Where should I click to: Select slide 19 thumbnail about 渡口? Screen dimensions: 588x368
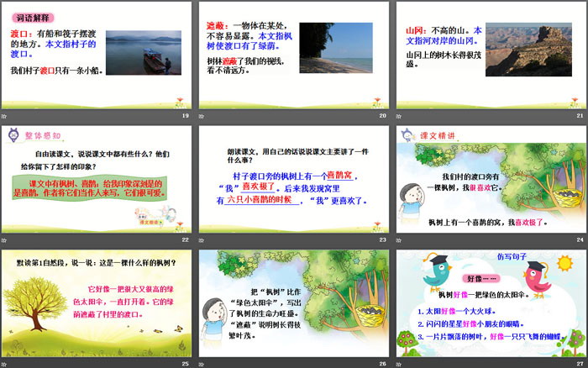[97, 55]
